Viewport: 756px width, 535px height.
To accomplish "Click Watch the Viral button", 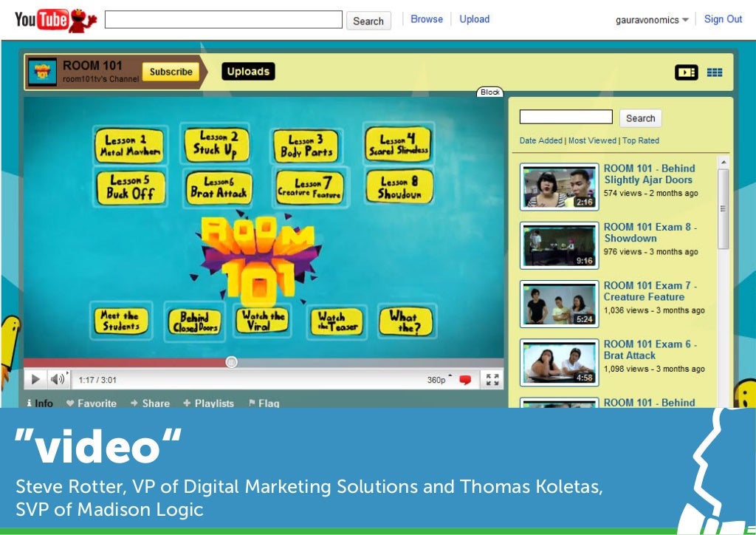I will tap(262, 320).
